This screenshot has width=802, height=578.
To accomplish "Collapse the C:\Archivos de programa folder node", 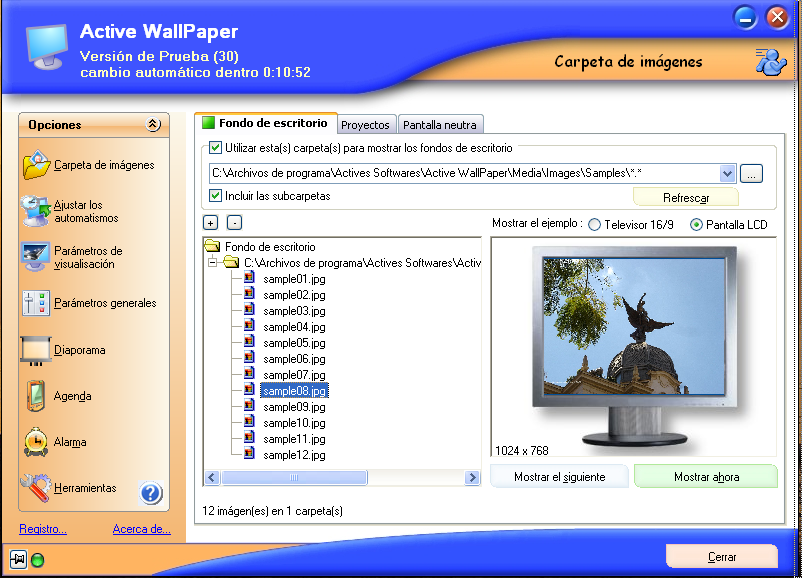I will (212, 263).
